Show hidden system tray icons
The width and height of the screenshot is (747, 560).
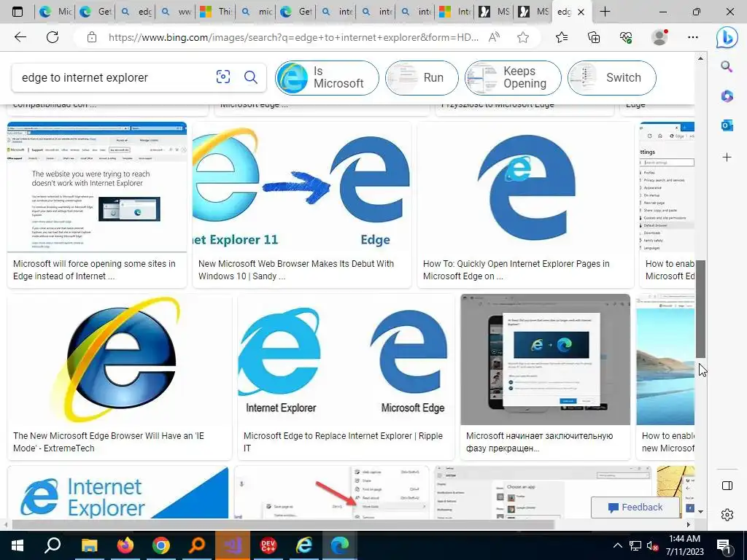617,545
